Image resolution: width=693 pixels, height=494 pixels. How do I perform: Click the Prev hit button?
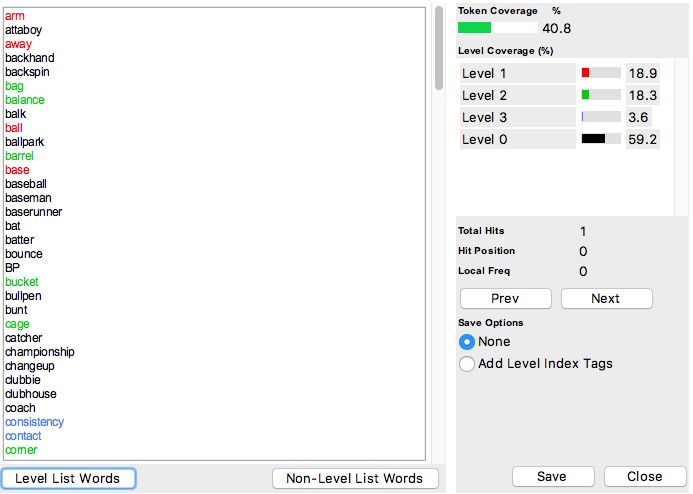click(x=506, y=299)
